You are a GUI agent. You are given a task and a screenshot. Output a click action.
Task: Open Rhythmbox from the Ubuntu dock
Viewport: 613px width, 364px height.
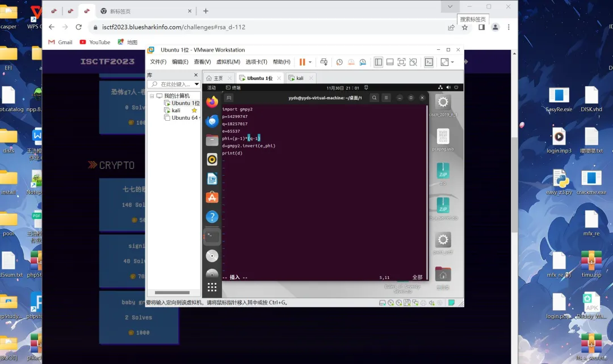click(212, 159)
